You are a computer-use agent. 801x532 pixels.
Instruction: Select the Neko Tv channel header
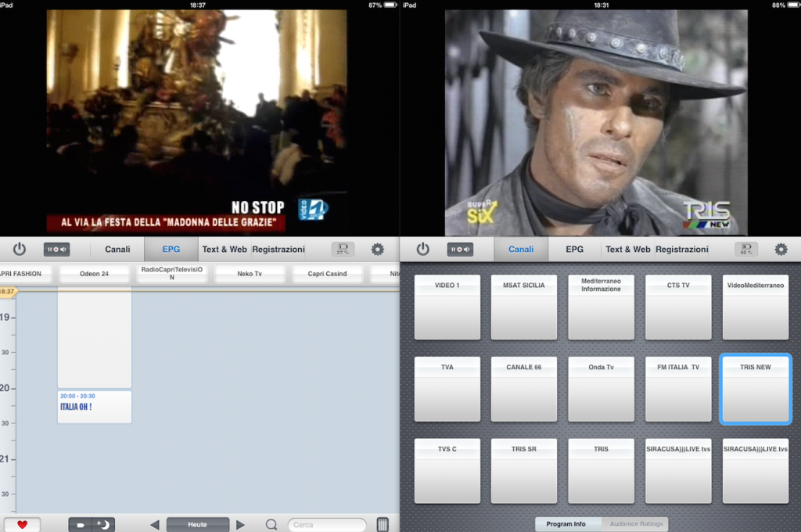tap(250, 273)
